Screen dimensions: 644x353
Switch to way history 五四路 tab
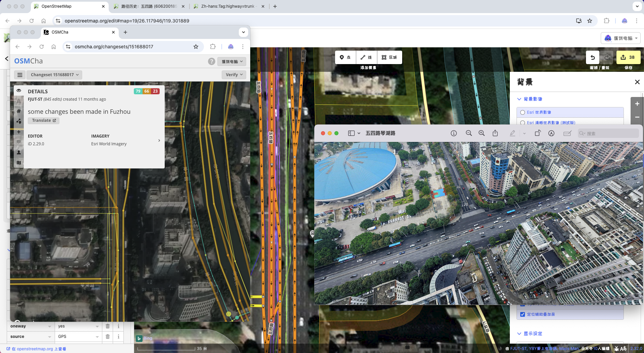(149, 6)
